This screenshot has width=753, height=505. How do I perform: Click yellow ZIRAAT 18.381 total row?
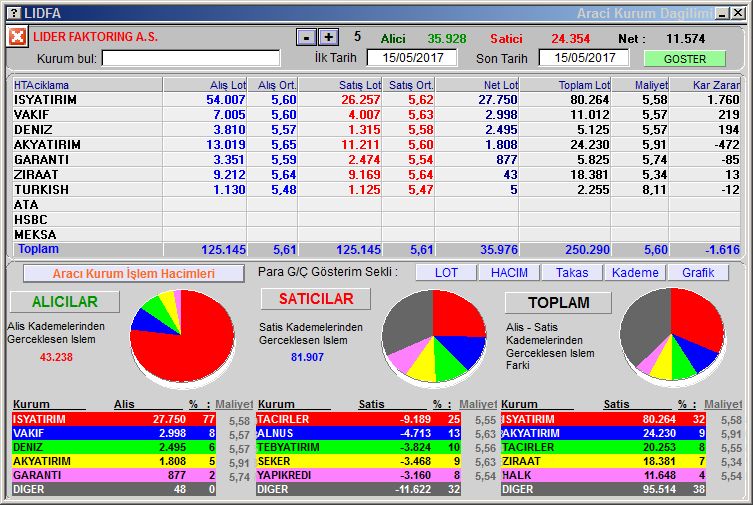tap(604, 461)
